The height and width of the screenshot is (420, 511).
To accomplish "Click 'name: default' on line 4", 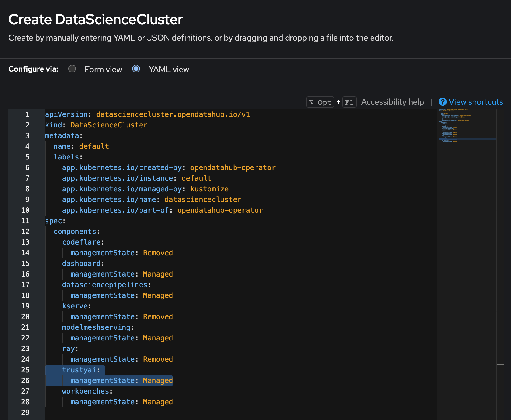I will [81, 146].
